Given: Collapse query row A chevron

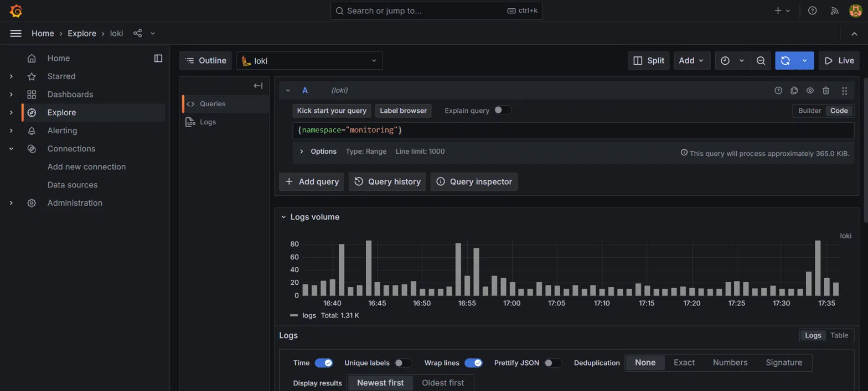Looking at the screenshot, I should pos(288,90).
